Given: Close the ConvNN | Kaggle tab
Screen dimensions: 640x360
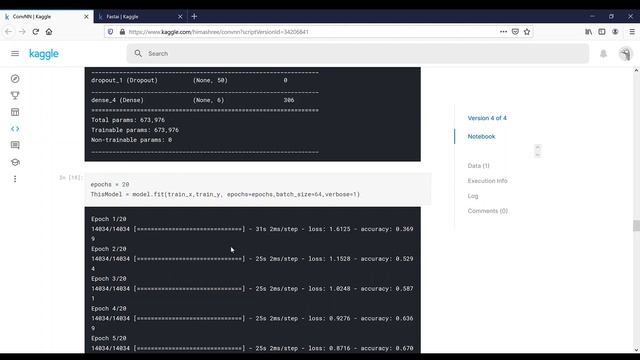Looking at the screenshot, I should click(86, 16).
